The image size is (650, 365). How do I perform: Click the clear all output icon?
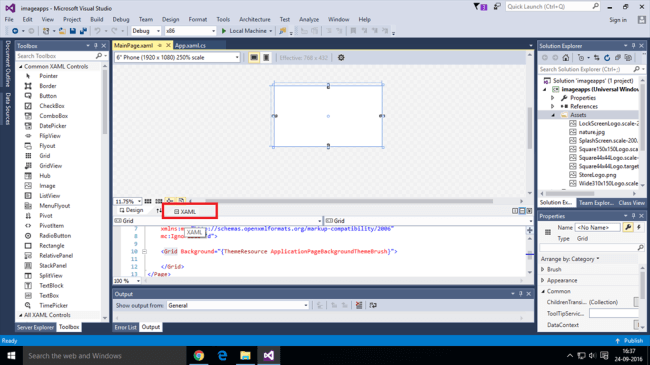tap(359, 305)
